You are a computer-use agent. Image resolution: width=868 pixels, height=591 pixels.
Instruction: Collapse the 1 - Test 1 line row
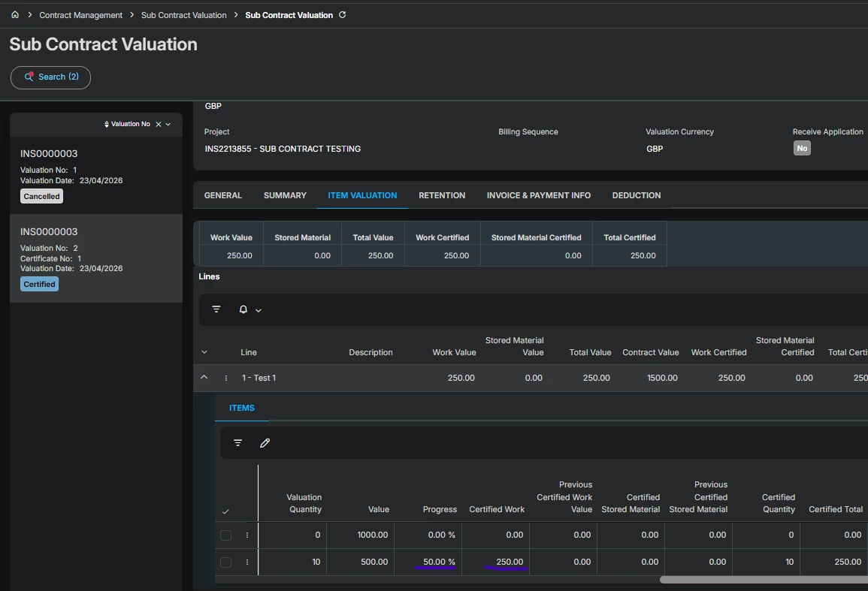[x=204, y=378]
